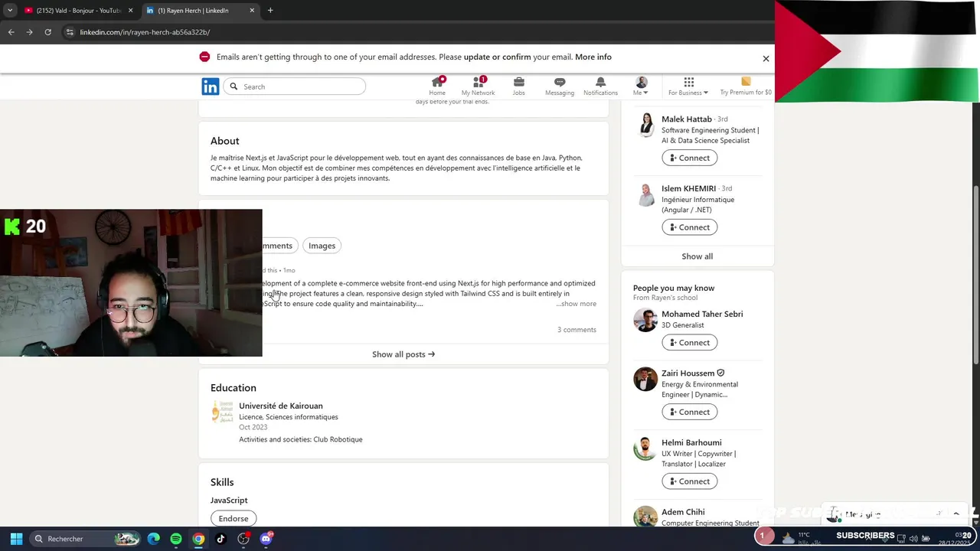This screenshot has width=980, height=551.
Task: Connect with Malek Hattab
Action: (689, 158)
